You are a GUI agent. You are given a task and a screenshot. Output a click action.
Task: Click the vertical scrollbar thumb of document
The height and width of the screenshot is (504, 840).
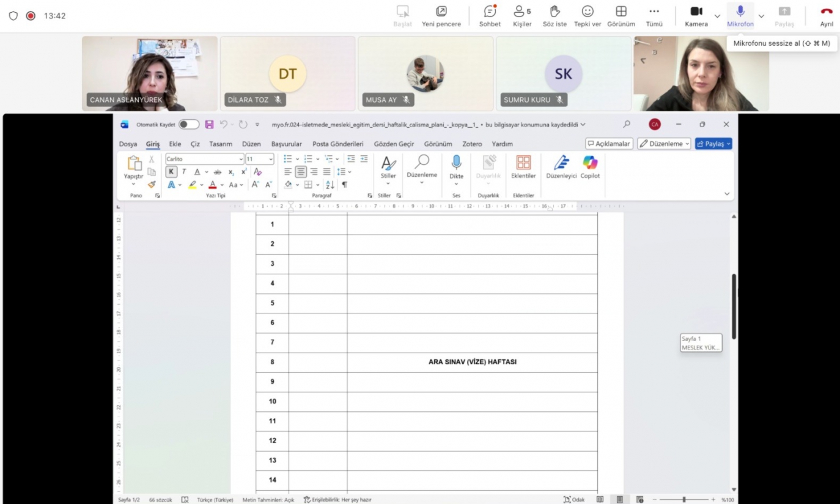click(734, 305)
